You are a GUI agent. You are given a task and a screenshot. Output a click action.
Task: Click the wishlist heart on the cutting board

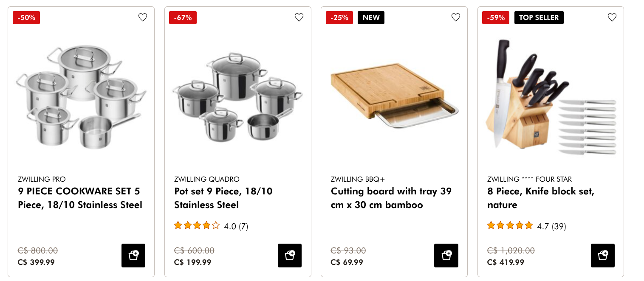click(455, 17)
